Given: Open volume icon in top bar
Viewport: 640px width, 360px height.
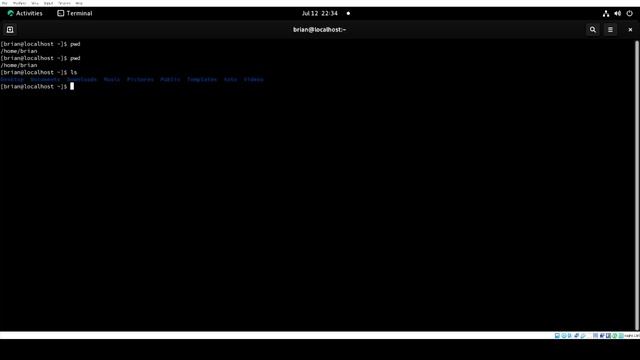Looking at the screenshot, I should [x=618, y=13].
